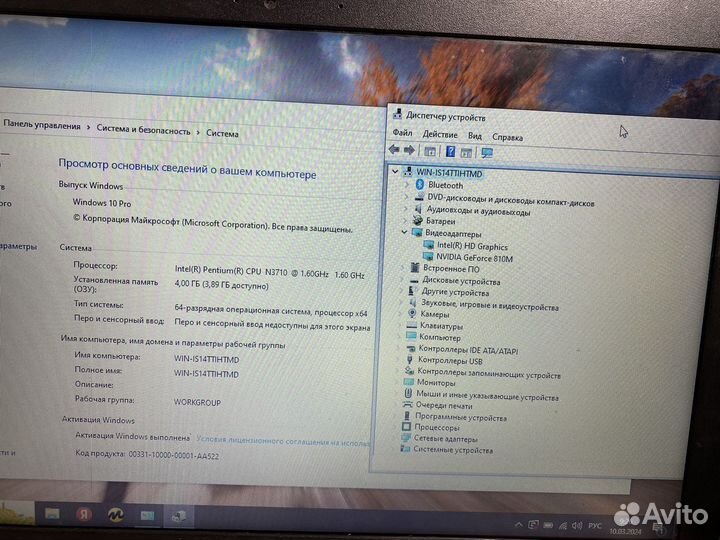The image size is (720, 540).
Task: Click the Камеры webcam icon
Action: pyautogui.click(x=412, y=313)
